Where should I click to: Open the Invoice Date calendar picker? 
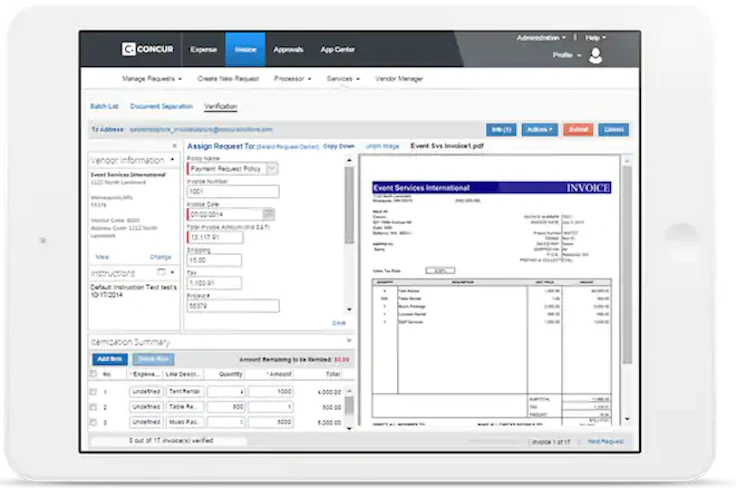pyautogui.click(x=268, y=214)
